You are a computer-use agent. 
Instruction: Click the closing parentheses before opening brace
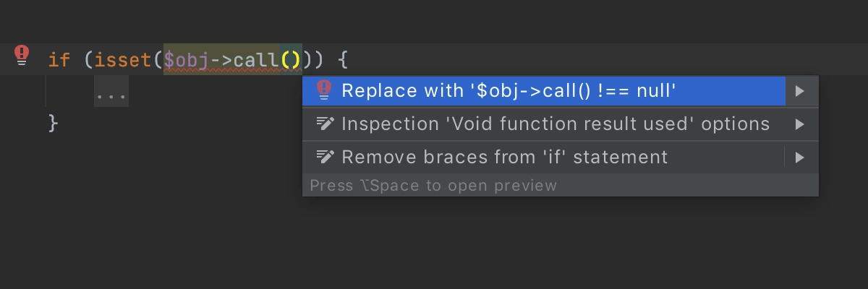pos(314,59)
